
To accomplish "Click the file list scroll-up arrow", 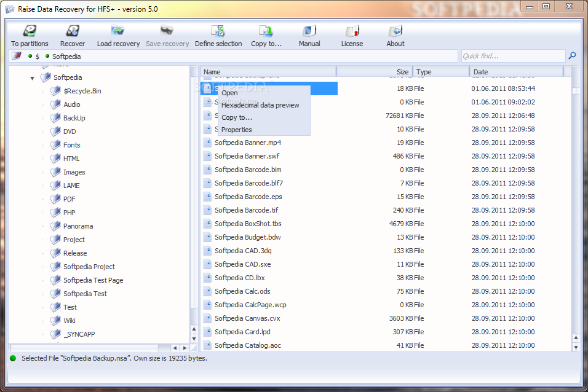I will (x=576, y=338).
